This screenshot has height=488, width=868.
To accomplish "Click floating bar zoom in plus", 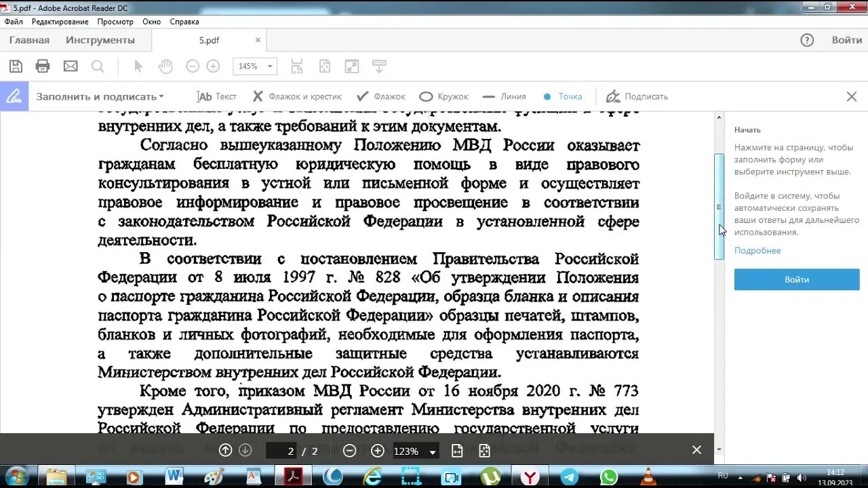I will tap(378, 451).
